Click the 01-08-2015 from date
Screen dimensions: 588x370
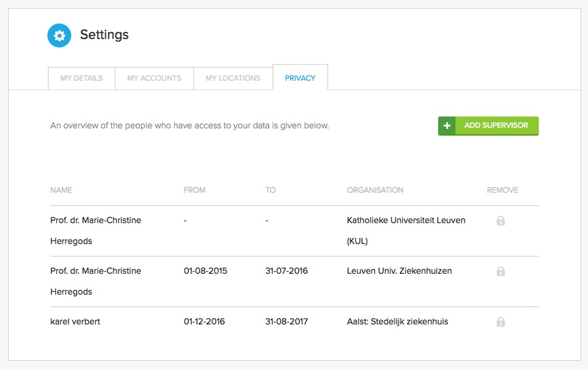(205, 271)
